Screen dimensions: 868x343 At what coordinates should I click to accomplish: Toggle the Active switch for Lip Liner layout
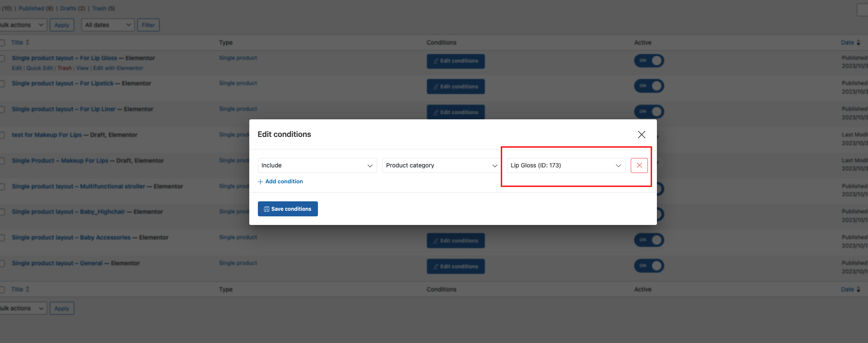(x=649, y=112)
